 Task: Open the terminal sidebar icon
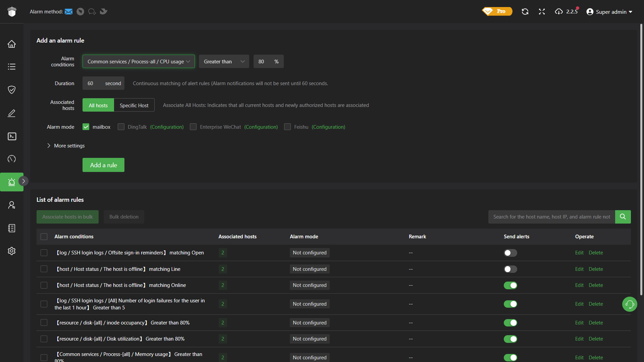(x=12, y=136)
